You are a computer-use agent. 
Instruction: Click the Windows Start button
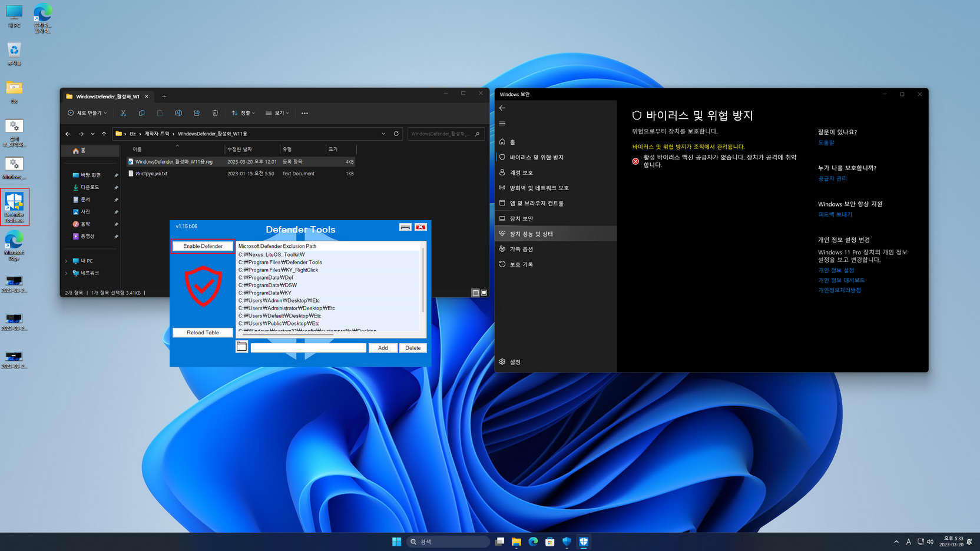(x=396, y=542)
